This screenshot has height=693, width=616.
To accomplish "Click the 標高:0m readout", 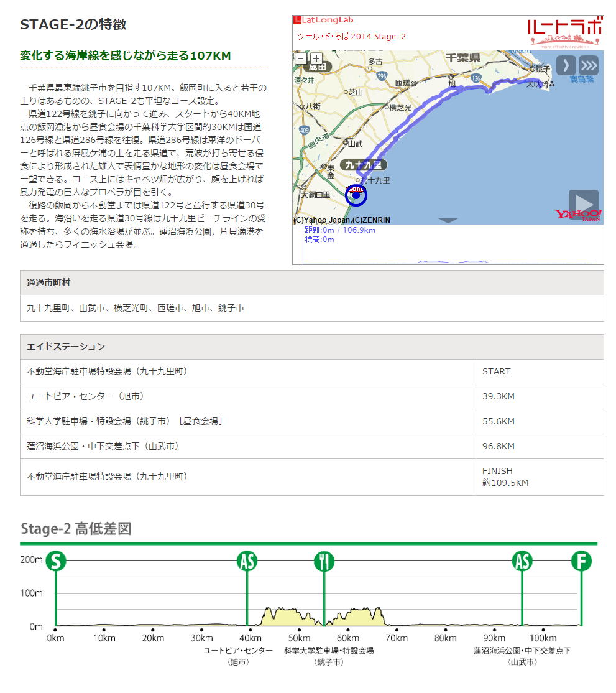I will coord(319,240).
